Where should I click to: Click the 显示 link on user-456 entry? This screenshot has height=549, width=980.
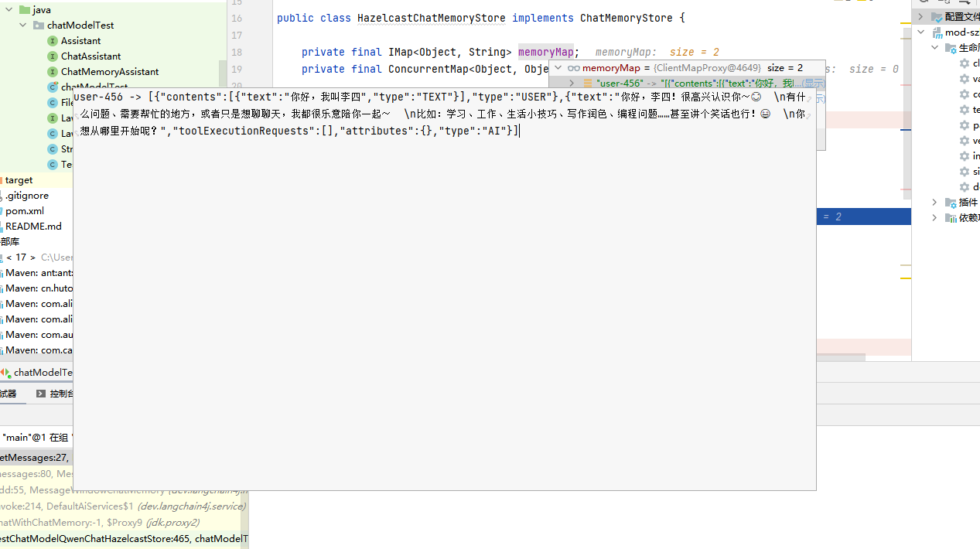pyautogui.click(x=813, y=84)
